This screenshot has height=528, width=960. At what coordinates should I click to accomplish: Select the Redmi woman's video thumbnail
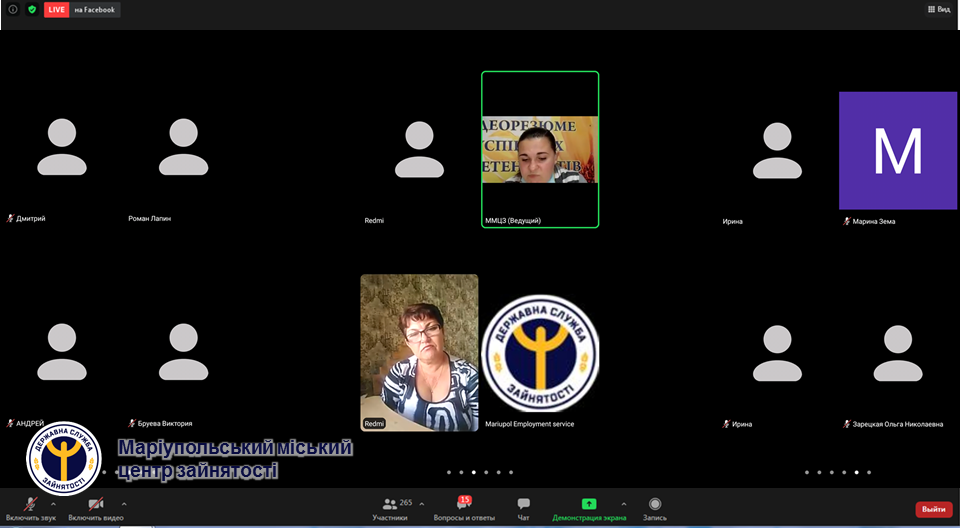coord(419,352)
